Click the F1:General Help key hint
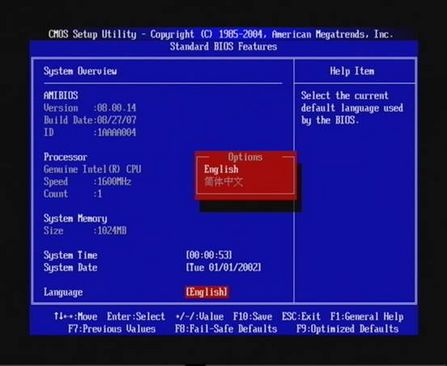This screenshot has height=366, width=447. click(367, 317)
